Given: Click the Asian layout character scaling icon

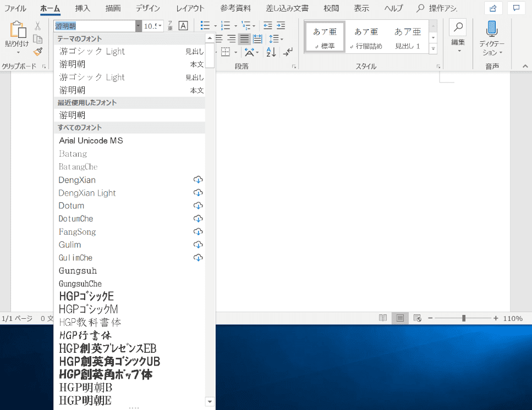Looking at the screenshot, I should [249, 52].
